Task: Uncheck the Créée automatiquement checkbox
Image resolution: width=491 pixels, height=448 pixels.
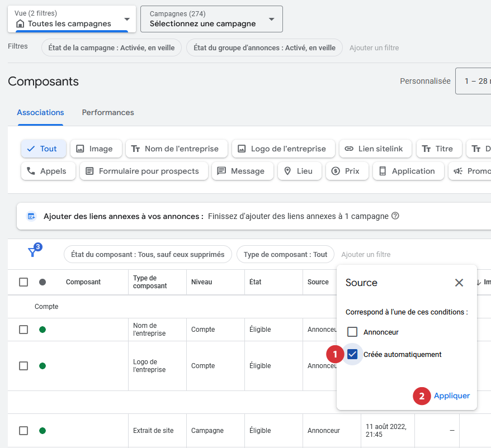Action: pyautogui.click(x=352, y=354)
